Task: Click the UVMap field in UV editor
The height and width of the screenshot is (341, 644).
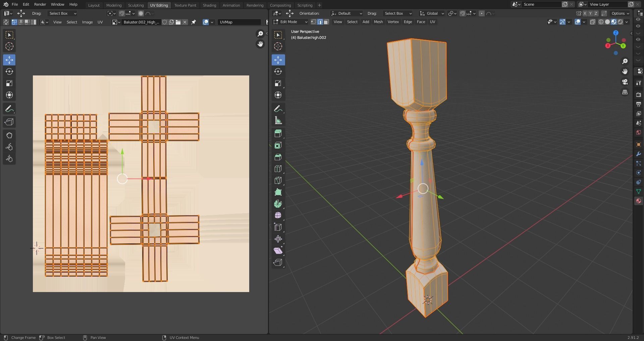Action: [239, 22]
